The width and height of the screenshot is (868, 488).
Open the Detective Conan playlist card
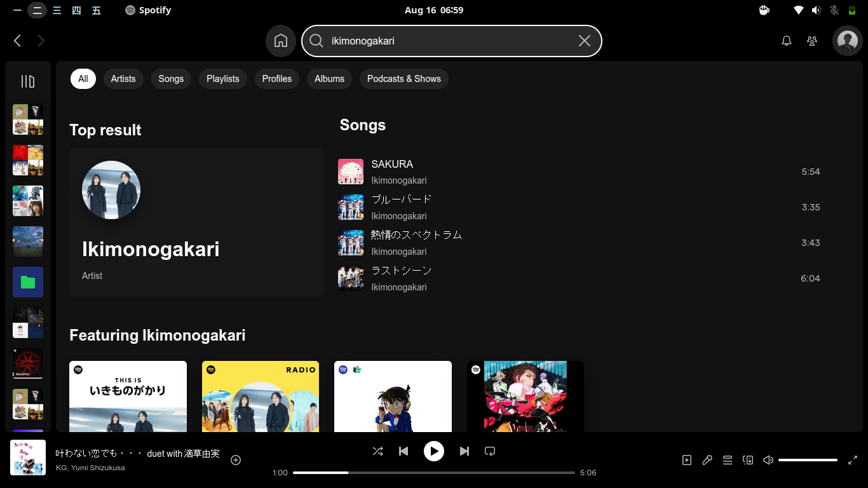pos(393,396)
